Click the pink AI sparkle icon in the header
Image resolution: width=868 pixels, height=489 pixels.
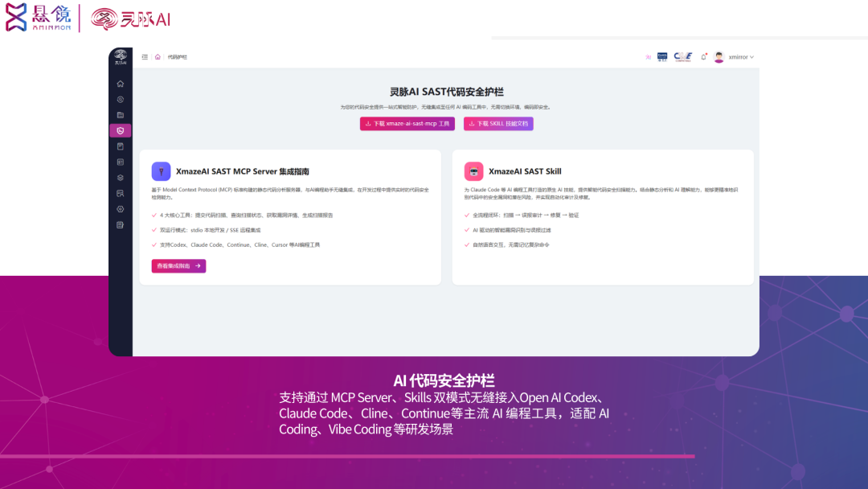point(649,57)
